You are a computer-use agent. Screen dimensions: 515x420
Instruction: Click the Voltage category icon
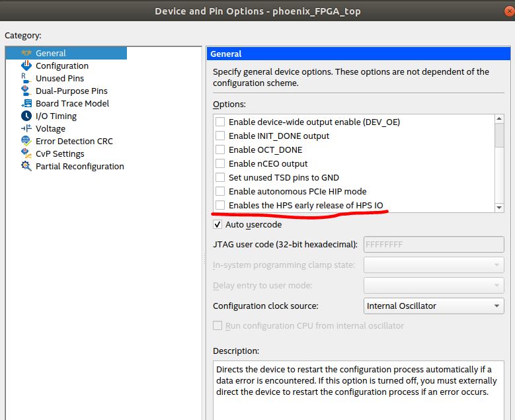click(x=26, y=129)
